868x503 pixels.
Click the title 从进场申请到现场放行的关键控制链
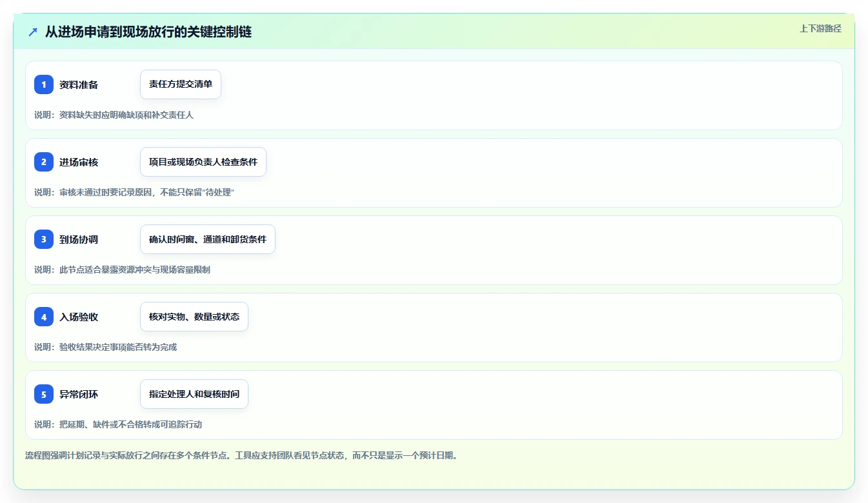(148, 32)
